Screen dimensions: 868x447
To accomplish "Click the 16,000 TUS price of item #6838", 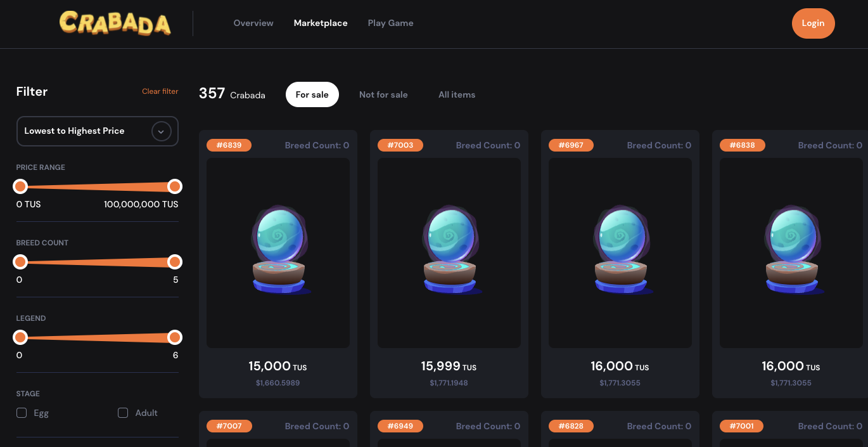I will [x=791, y=366].
